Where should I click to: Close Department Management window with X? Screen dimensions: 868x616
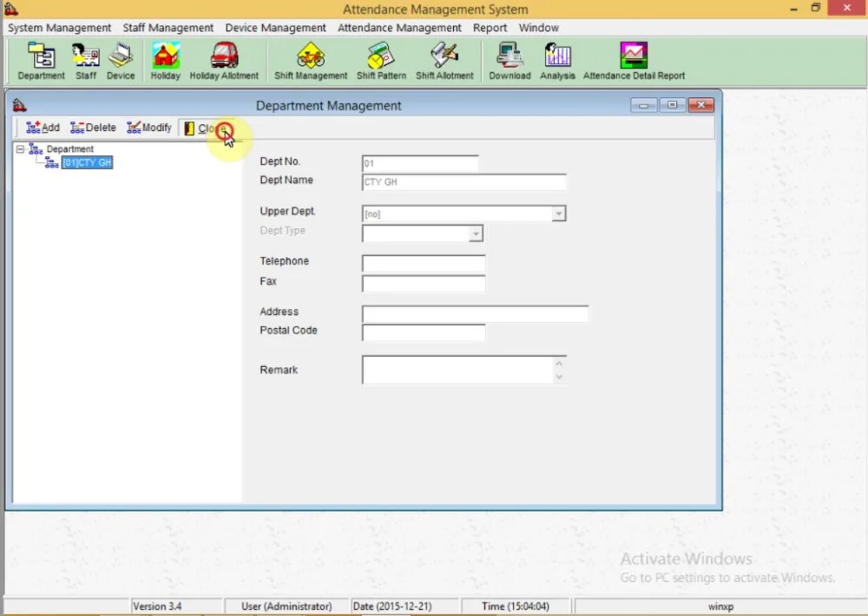(700, 105)
